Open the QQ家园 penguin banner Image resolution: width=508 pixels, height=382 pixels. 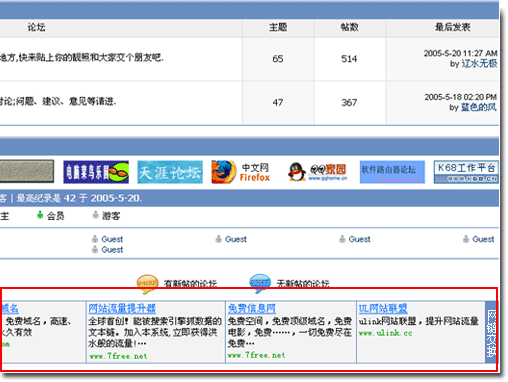tap(318, 172)
